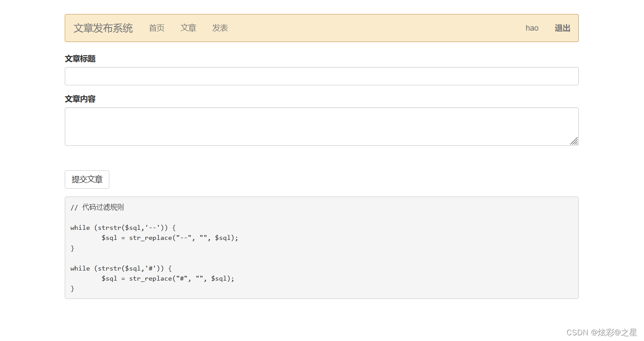644x341 pixels.
Task: Go to the 发表 nav item
Action: (x=220, y=28)
